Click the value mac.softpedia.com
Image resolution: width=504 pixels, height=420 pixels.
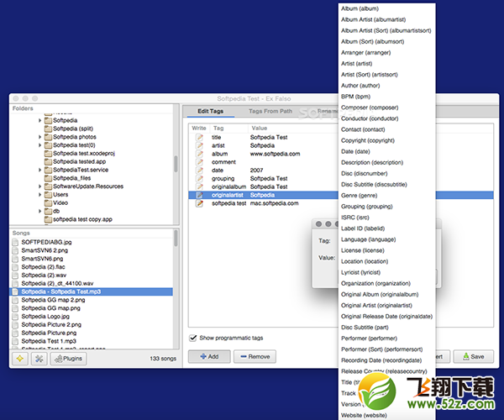click(x=274, y=203)
